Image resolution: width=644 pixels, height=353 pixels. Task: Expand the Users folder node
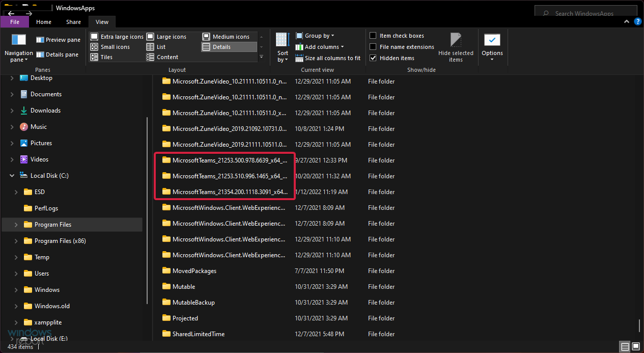(16, 274)
